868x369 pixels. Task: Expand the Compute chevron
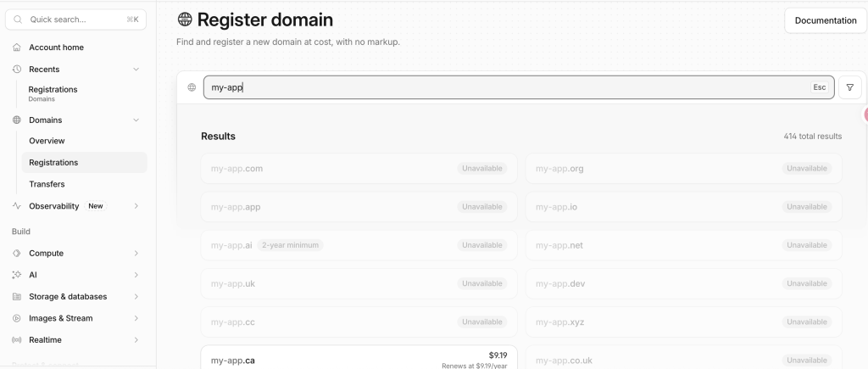(136, 253)
